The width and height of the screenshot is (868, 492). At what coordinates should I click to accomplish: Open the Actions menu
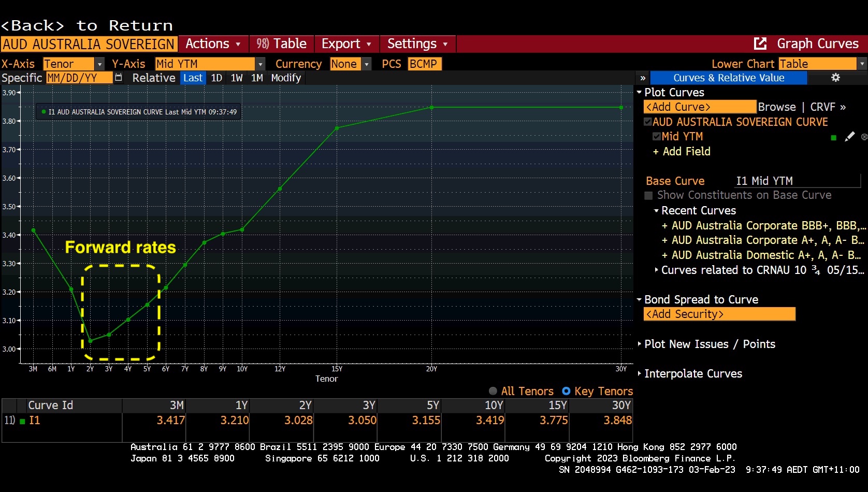[212, 44]
